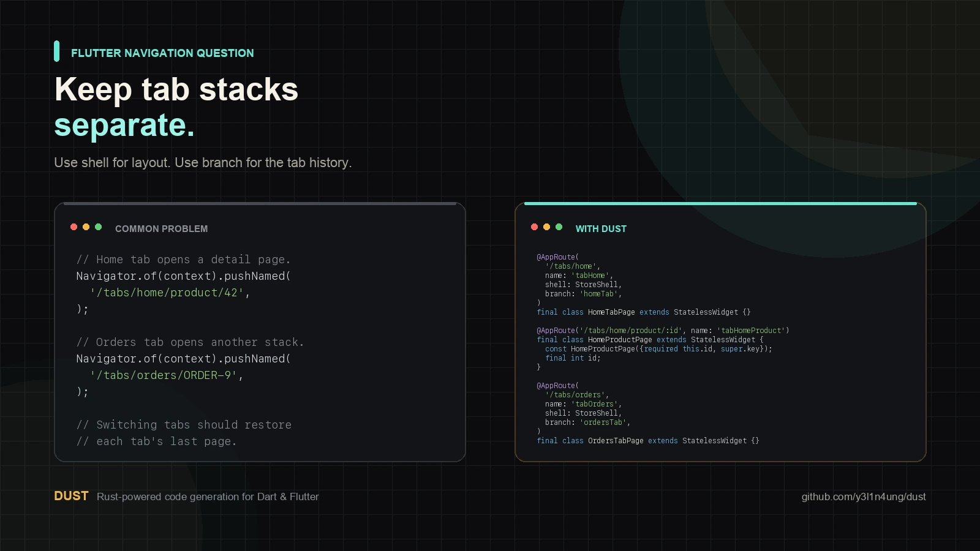
Task: Click the teal 'separate.' headline word
Action: click(124, 126)
